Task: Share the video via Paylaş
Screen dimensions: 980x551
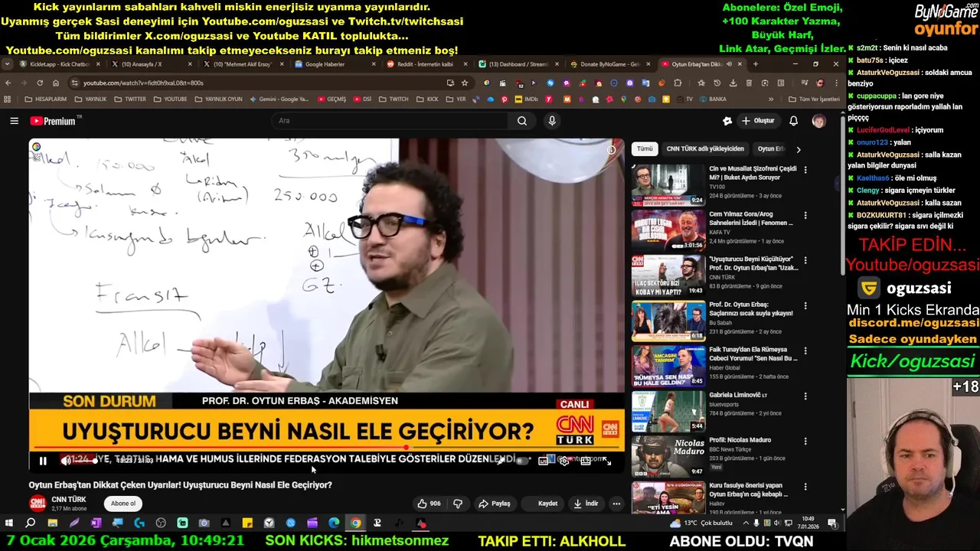Action: click(x=495, y=504)
